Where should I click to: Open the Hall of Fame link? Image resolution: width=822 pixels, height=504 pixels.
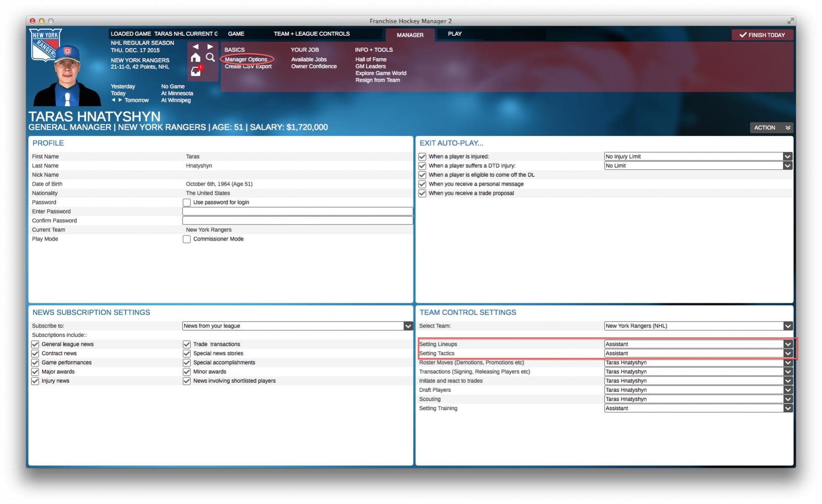370,60
